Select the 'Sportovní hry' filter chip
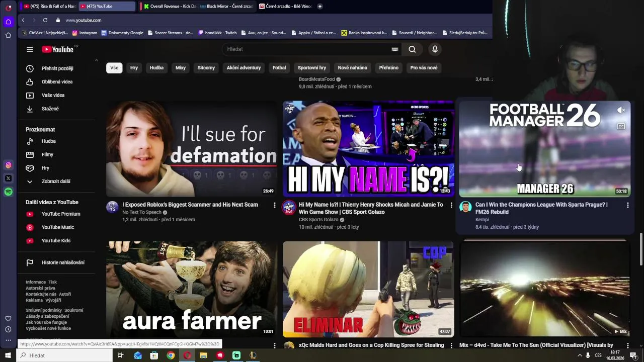The image size is (644, 362). (x=312, y=68)
